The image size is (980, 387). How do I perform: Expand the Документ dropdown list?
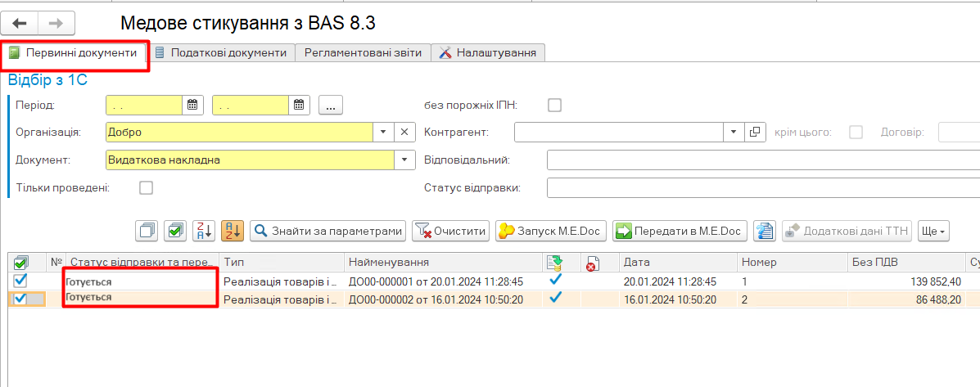click(x=404, y=160)
